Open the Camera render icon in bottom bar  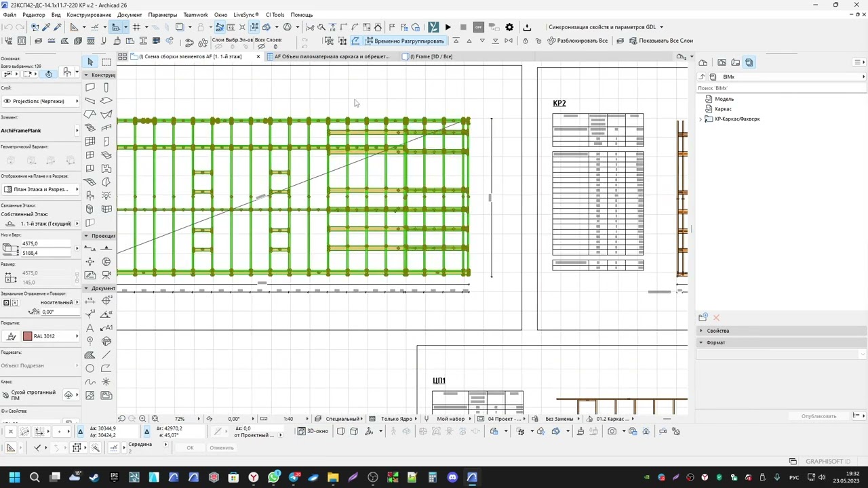click(x=612, y=431)
